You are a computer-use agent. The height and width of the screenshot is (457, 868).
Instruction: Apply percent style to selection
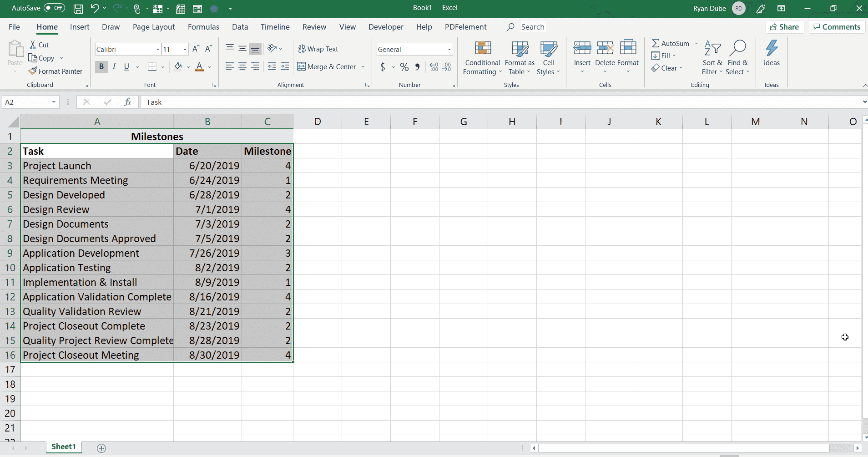404,67
